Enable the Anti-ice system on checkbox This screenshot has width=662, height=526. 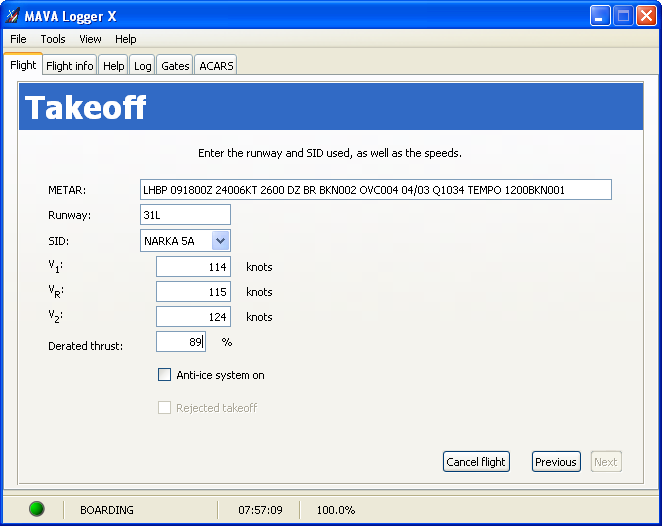tap(164, 374)
